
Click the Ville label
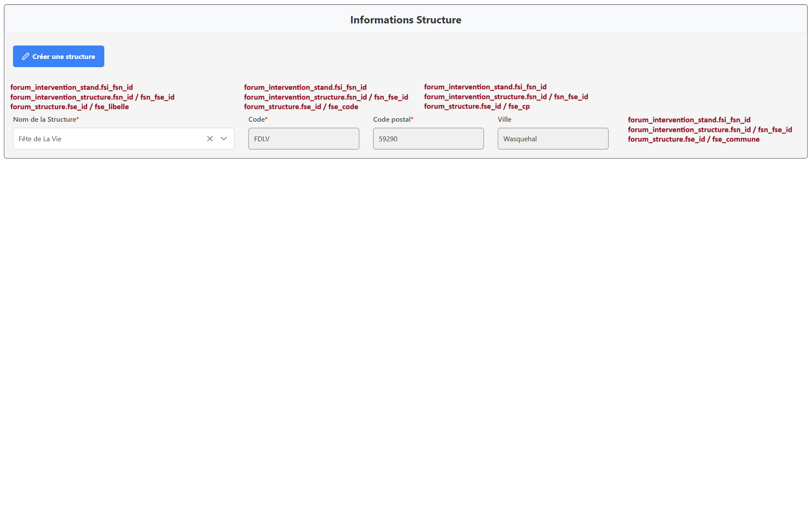[x=504, y=120]
